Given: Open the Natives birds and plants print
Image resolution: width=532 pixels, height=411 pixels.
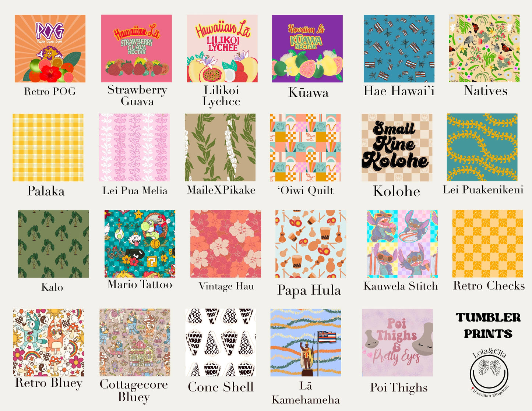Looking at the screenshot, I should (484, 49).
